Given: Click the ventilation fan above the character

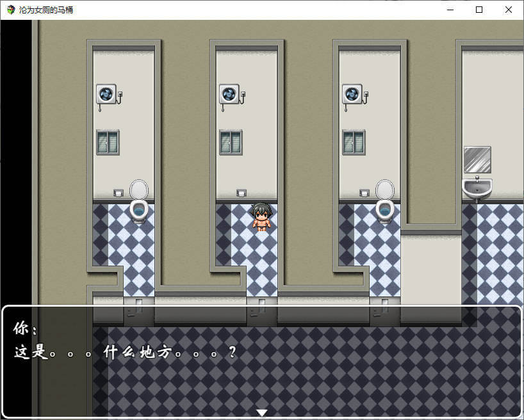Looking at the screenshot, I should pos(229,94).
